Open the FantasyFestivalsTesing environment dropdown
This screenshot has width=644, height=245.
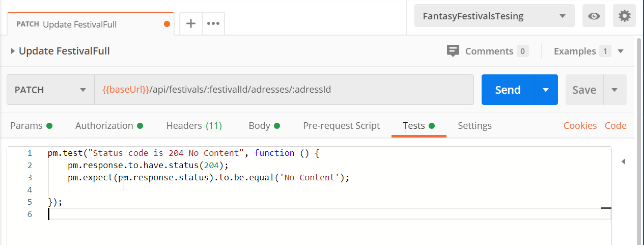494,16
